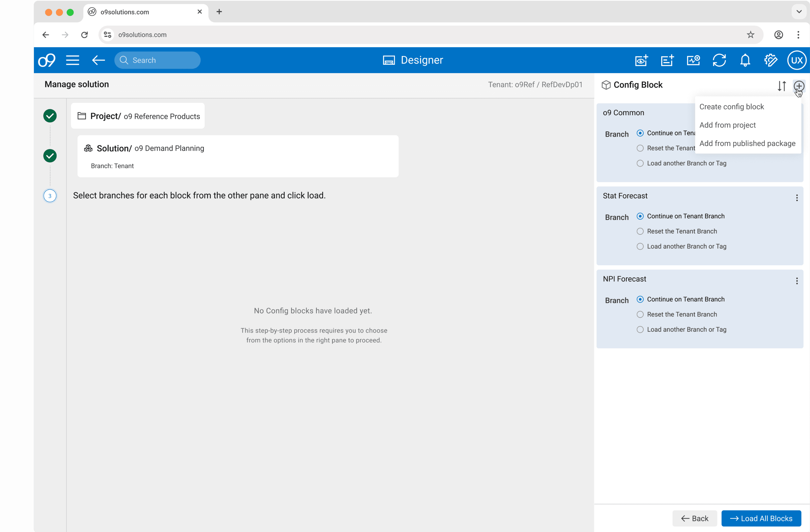This screenshot has width=810, height=532.
Task: Click the first completed step checkmark
Action: coord(50,116)
